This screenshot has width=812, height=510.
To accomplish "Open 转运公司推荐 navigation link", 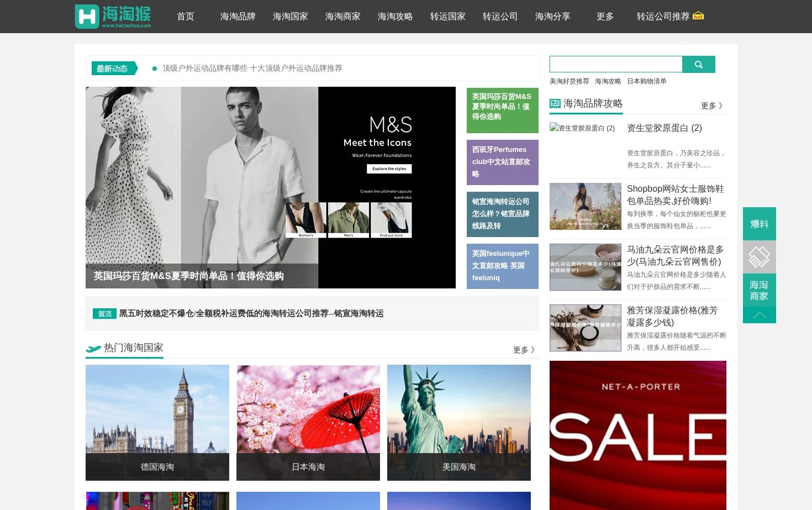I will 663,17.
